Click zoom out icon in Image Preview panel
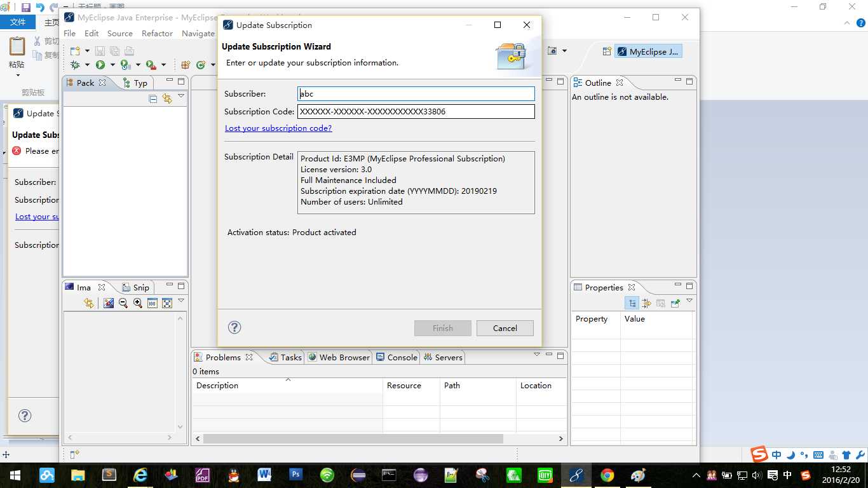This screenshot has width=868, height=488. 123,304
